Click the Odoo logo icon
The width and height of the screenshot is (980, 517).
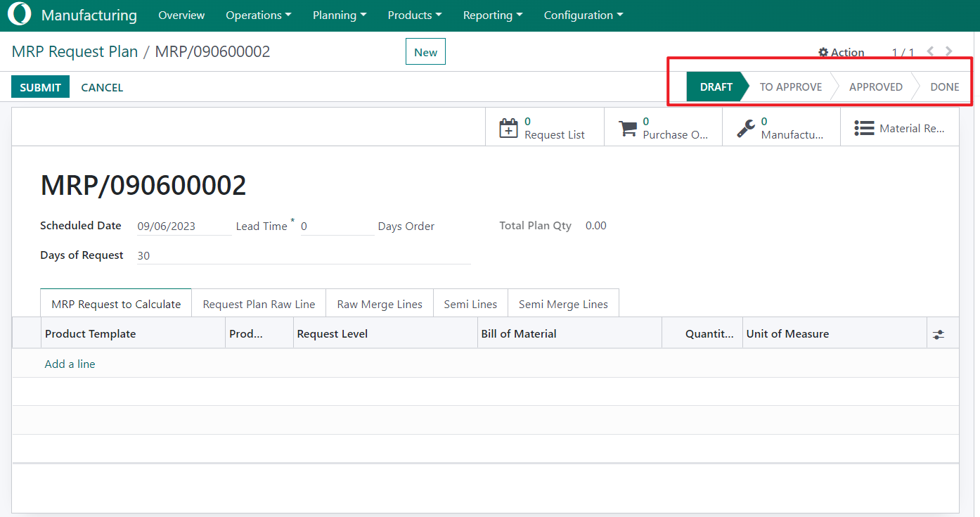click(x=19, y=15)
